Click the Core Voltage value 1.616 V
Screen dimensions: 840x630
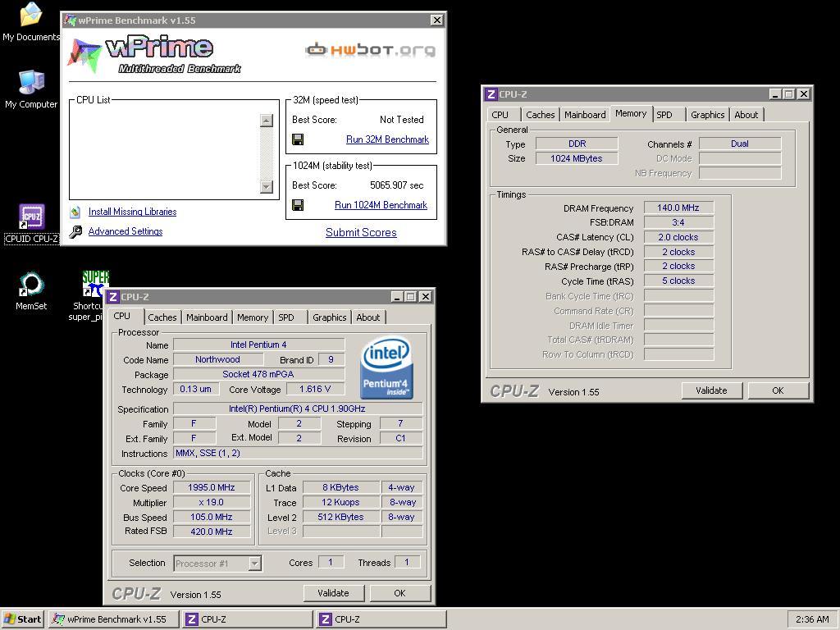(x=315, y=390)
